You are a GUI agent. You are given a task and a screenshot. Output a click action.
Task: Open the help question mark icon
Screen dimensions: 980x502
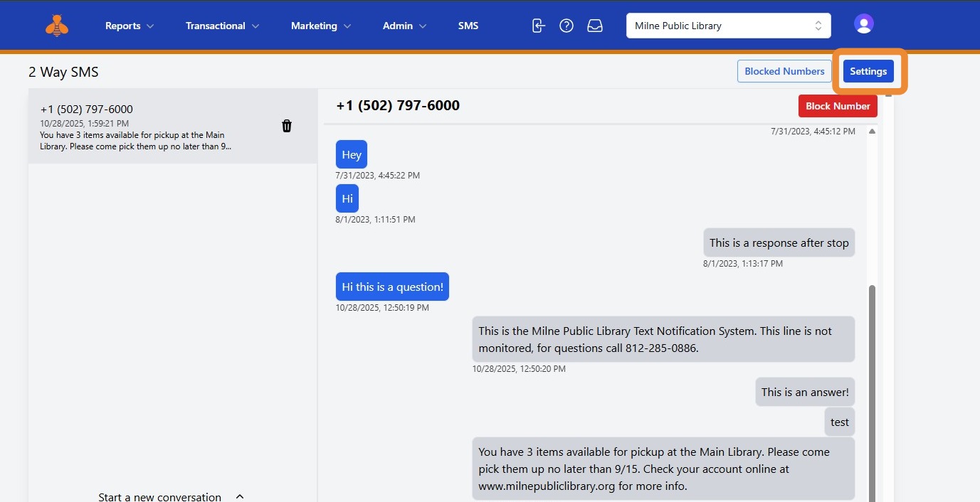[x=567, y=26]
